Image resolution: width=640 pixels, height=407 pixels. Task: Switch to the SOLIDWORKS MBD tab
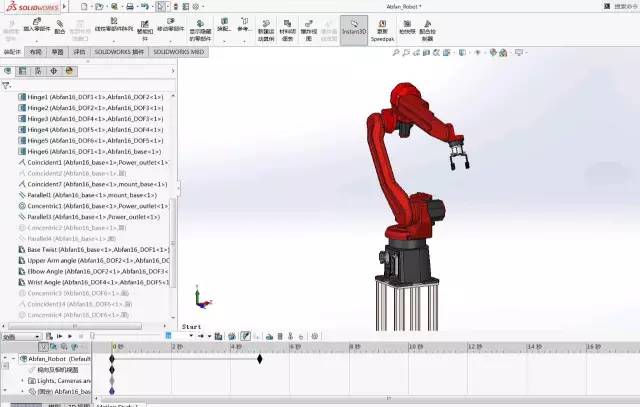point(179,51)
